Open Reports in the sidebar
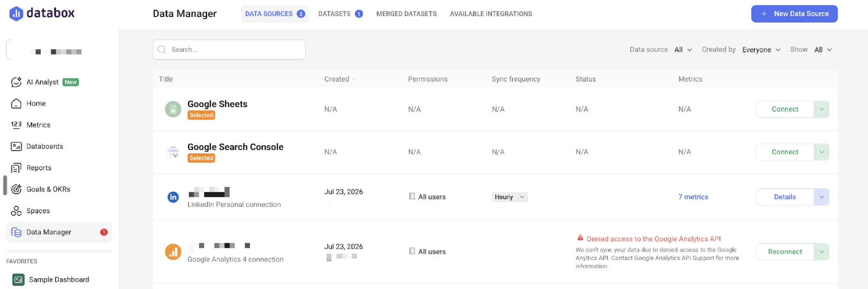The width and height of the screenshot is (868, 289). point(59,168)
